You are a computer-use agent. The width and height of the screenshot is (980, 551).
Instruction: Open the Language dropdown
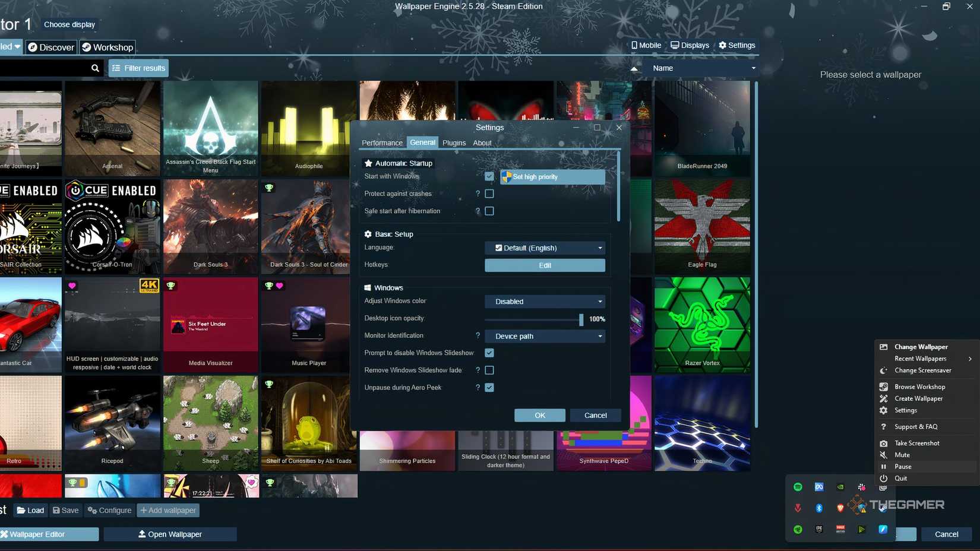coord(545,248)
